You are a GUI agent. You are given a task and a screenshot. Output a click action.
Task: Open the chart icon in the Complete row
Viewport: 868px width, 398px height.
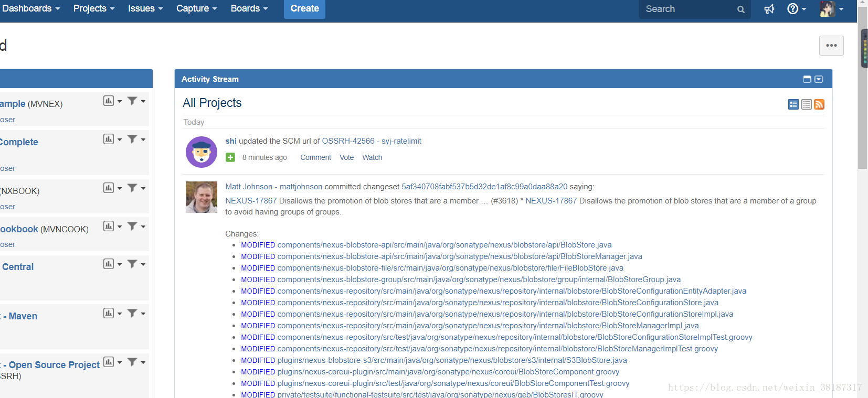pyautogui.click(x=109, y=139)
